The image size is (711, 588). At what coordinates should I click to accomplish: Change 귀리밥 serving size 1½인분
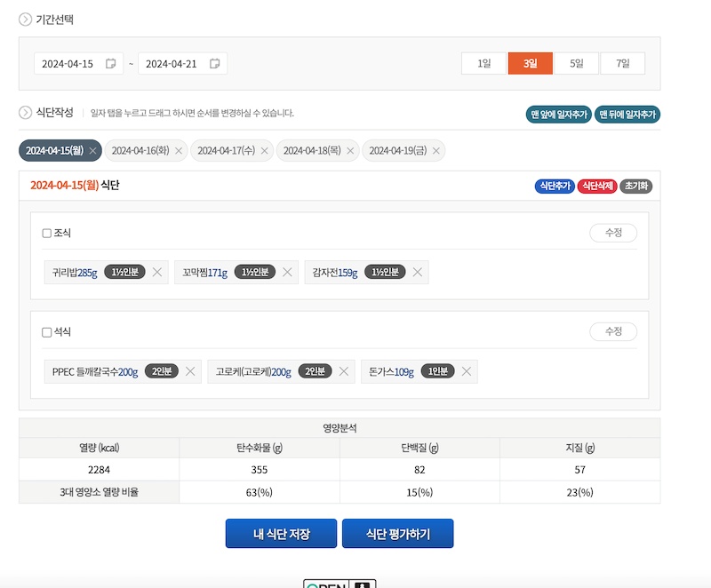pyautogui.click(x=124, y=272)
